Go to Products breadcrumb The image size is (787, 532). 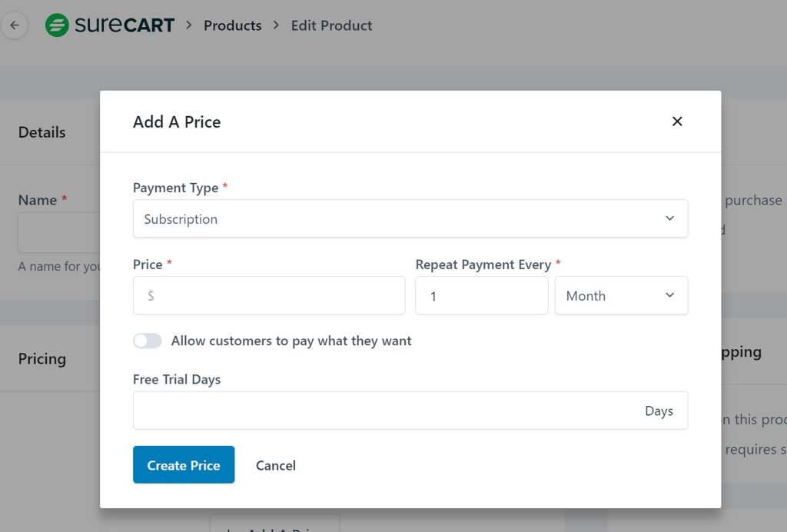pyautogui.click(x=232, y=25)
